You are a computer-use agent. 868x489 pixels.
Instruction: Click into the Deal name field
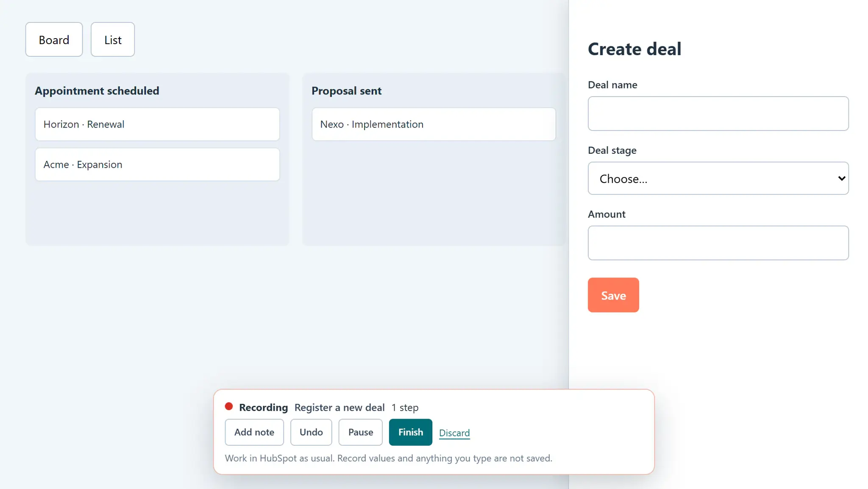click(718, 114)
